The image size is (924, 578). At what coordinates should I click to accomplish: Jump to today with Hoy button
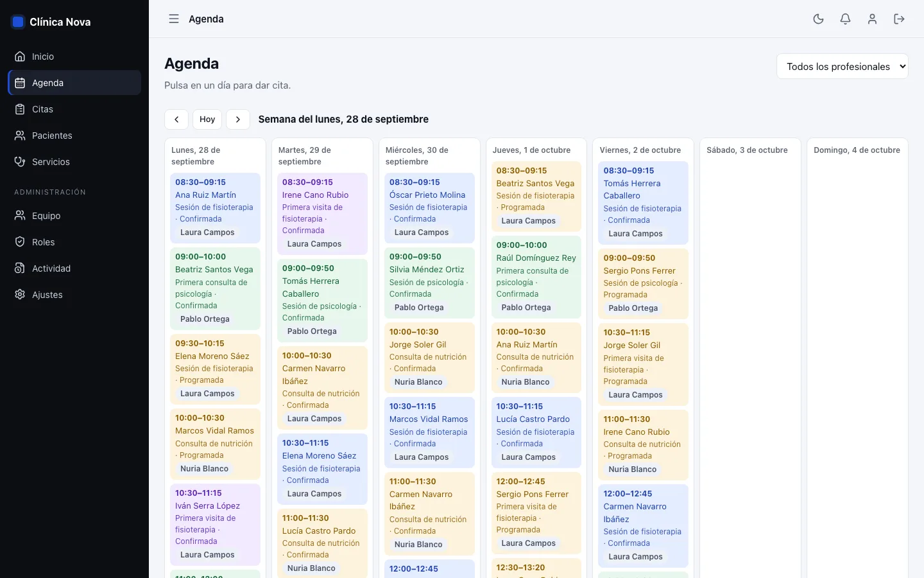207,119
